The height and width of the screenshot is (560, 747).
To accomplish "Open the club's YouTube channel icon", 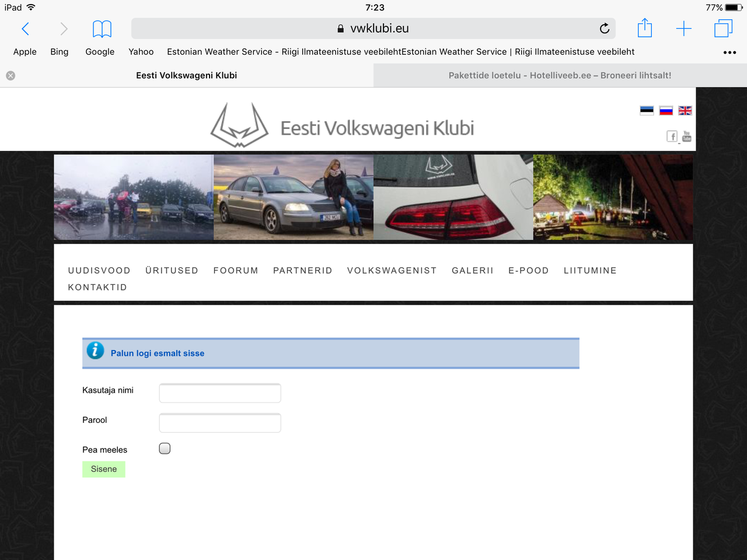I will click(687, 136).
